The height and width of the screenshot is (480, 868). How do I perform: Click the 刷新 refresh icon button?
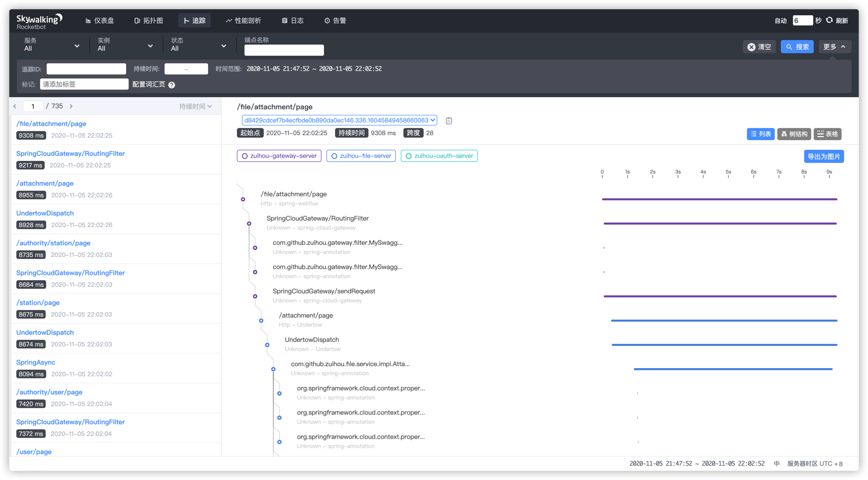[837, 21]
